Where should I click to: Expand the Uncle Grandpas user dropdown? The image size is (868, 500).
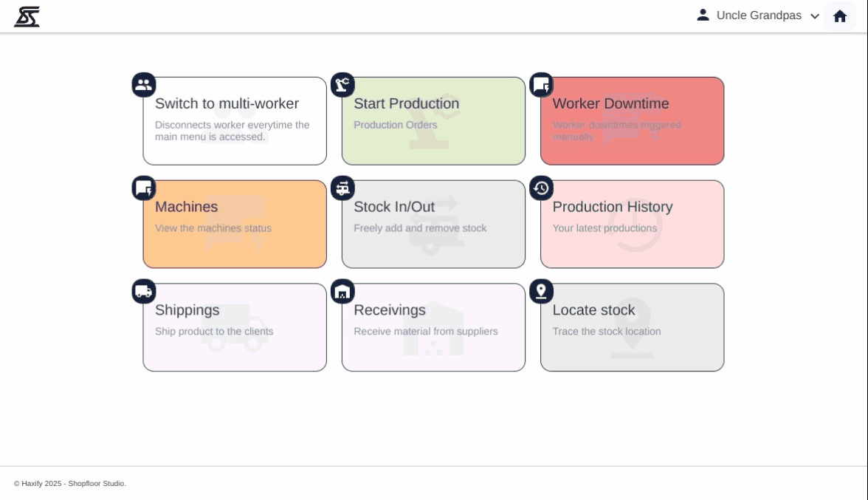(x=759, y=16)
